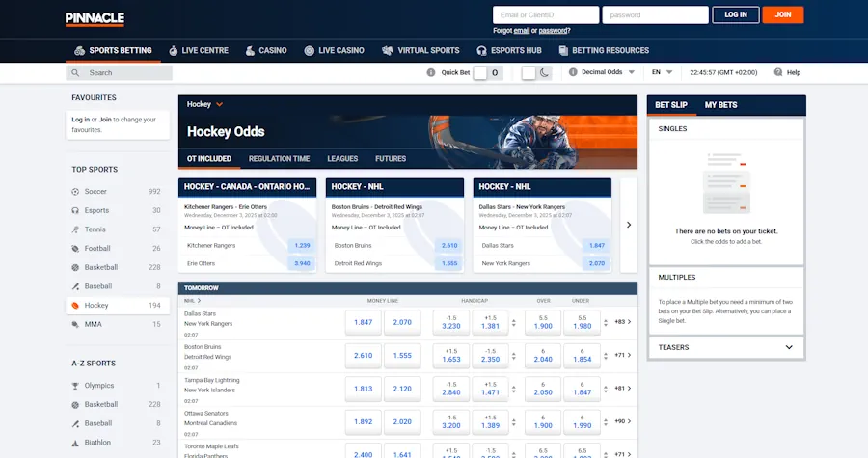The width and height of the screenshot is (868, 458).
Task: Select the Bet Slip tab
Action: (x=671, y=105)
